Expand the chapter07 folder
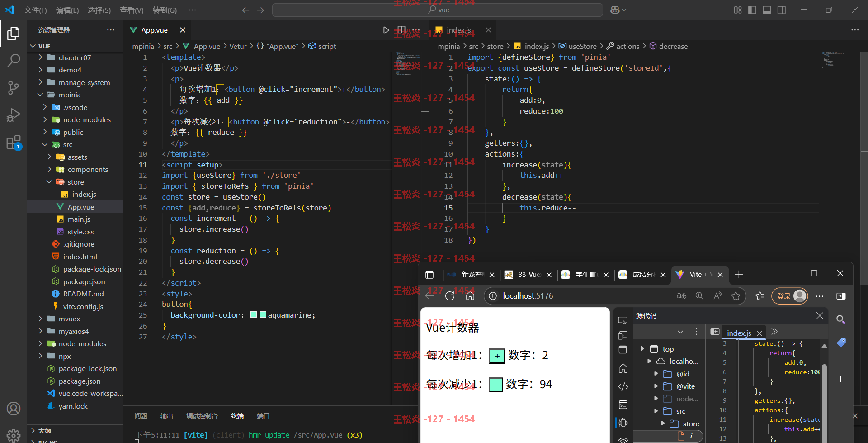 click(75, 57)
